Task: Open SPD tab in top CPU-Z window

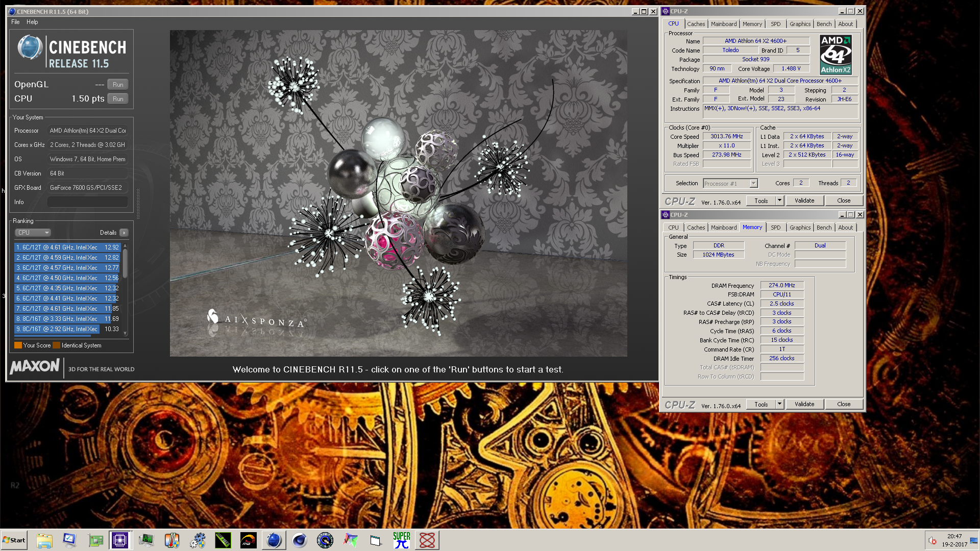Action: [776, 24]
